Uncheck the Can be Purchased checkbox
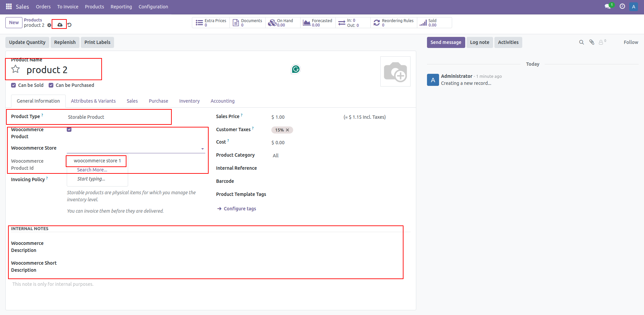 coord(51,85)
